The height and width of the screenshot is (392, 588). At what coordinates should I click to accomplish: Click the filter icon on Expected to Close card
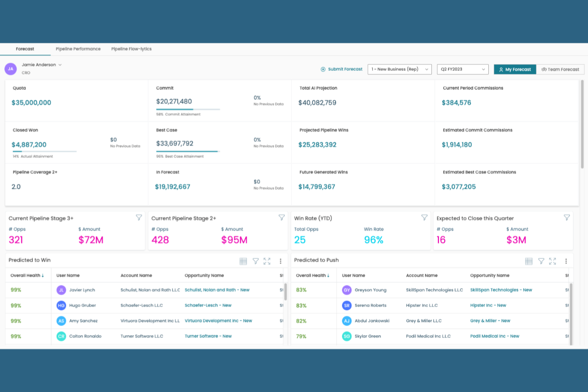pyautogui.click(x=567, y=218)
